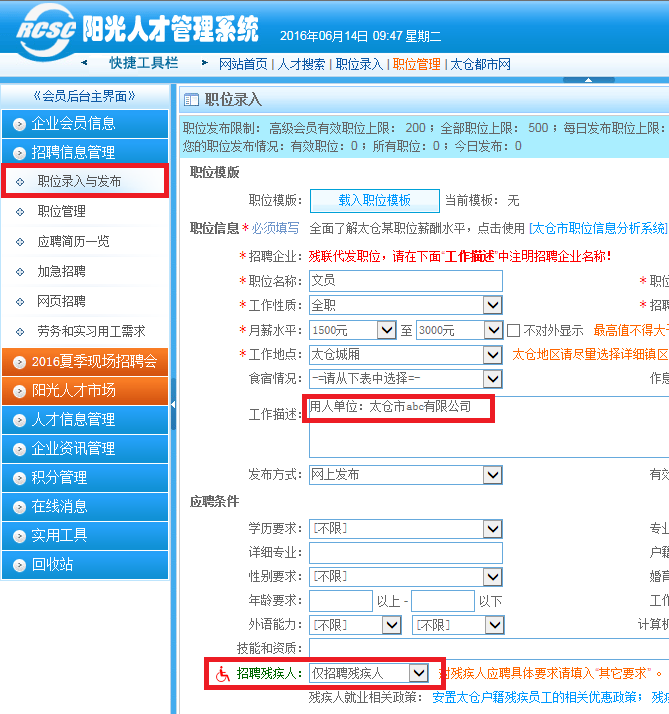Click the 载入职位模板 button
669x714 pixels.
[374, 200]
